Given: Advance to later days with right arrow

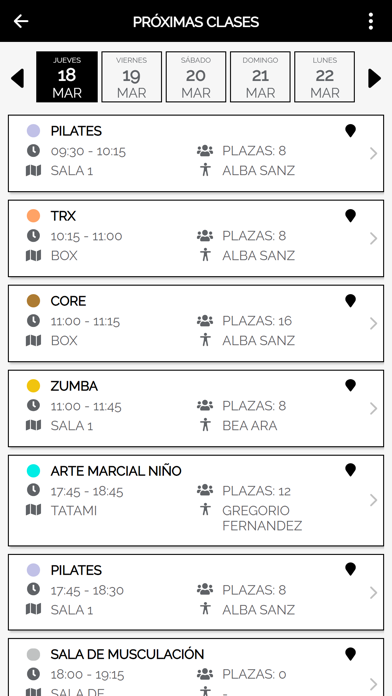Looking at the screenshot, I should [x=375, y=79].
